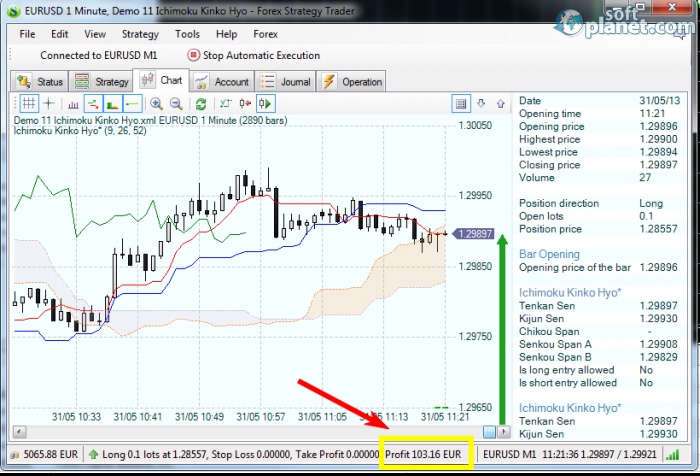This screenshot has width=700, height=476.
Task: Click the Position direction Long row
Action: coord(599,204)
